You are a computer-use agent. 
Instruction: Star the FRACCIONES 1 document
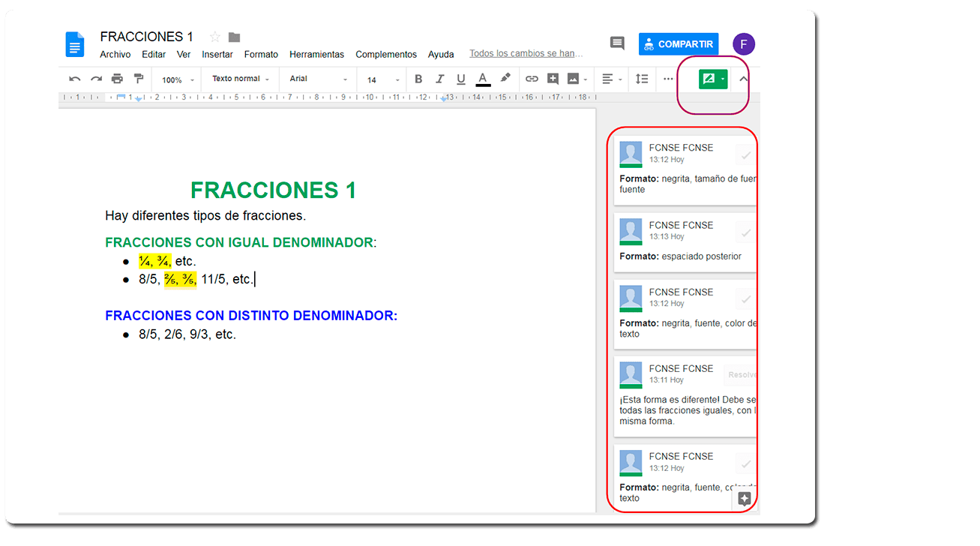point(215,37)
